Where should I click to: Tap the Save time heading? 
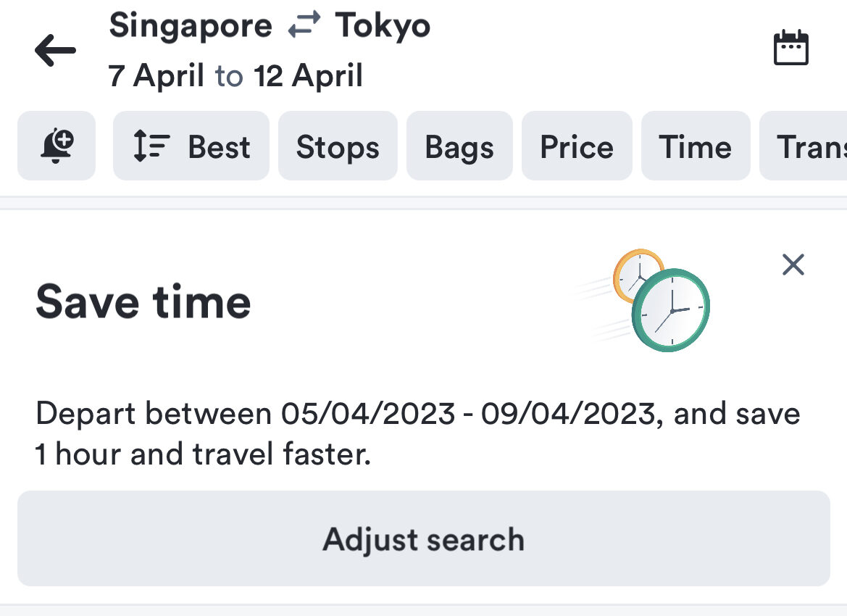click(143, 301)
